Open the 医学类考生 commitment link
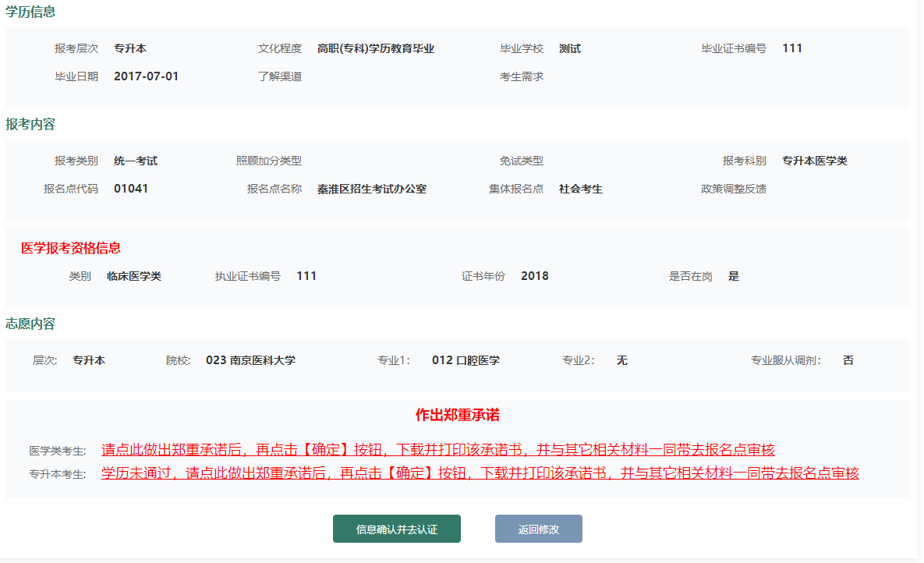This screenshot has width=924, height=563. tap(437, 450)
